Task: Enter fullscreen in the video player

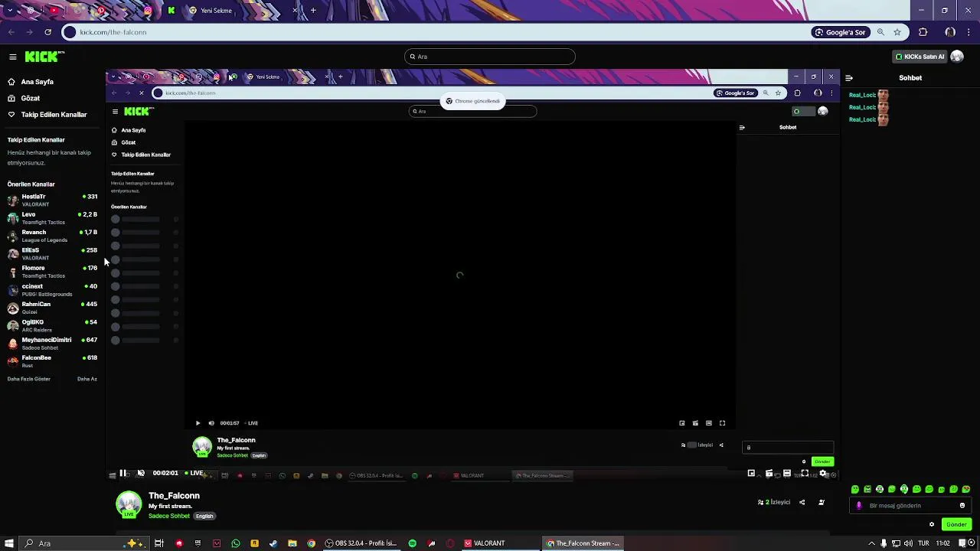Action: [x=805, y=473]
